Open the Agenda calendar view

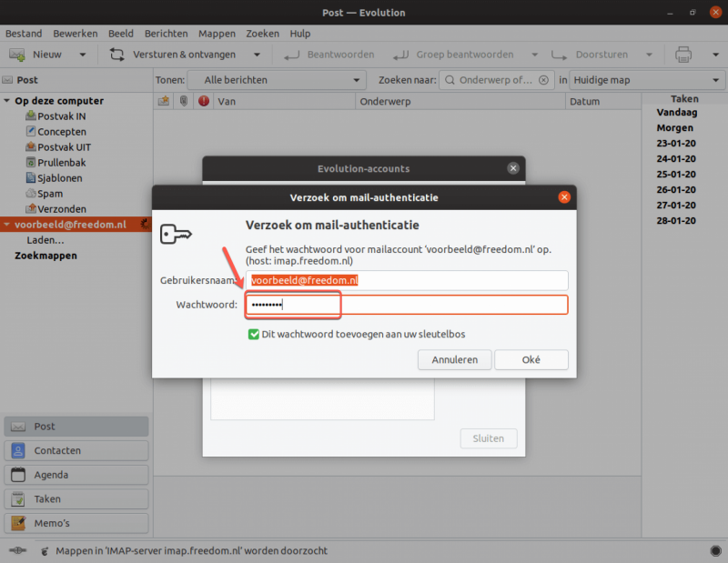coord(76,475)
